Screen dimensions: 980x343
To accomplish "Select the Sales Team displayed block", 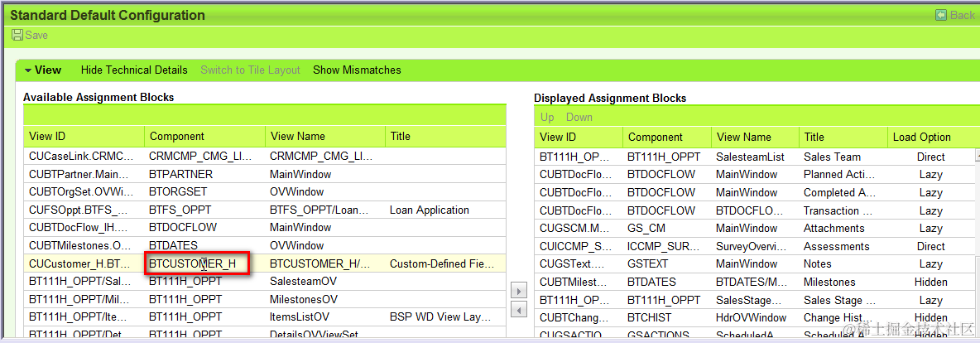I will (843, 157).
